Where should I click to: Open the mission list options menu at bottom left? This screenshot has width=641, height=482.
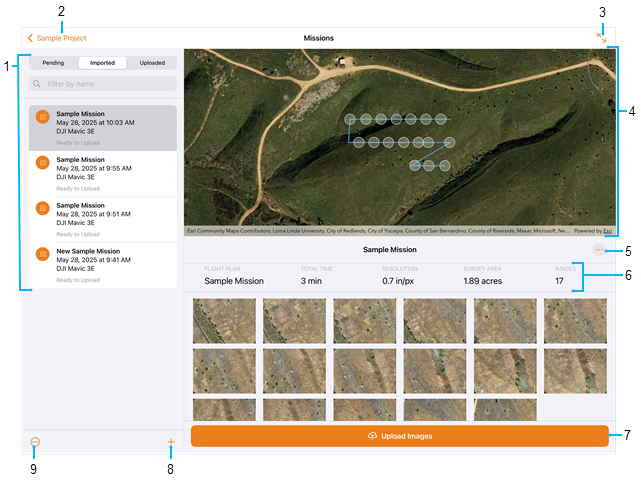tap(35, 442)
